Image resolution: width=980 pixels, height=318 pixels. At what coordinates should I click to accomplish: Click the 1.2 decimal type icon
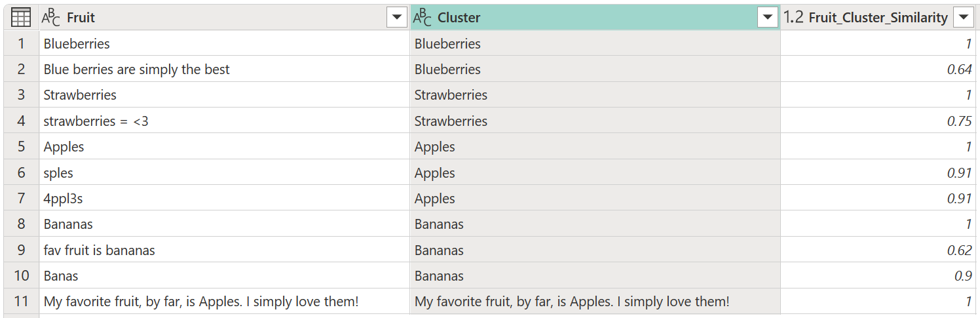pyautogui.click(x=794, y=18)
